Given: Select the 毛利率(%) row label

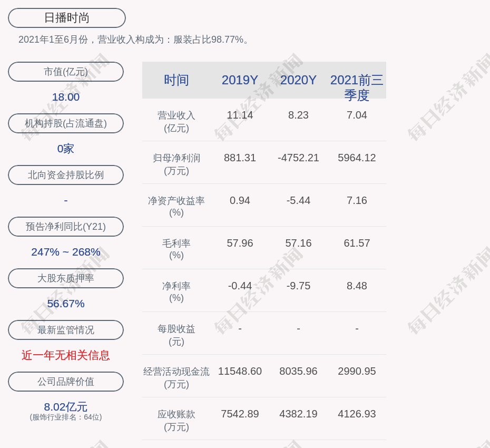Looking at the screenshot, I should [x=177, y=249].
